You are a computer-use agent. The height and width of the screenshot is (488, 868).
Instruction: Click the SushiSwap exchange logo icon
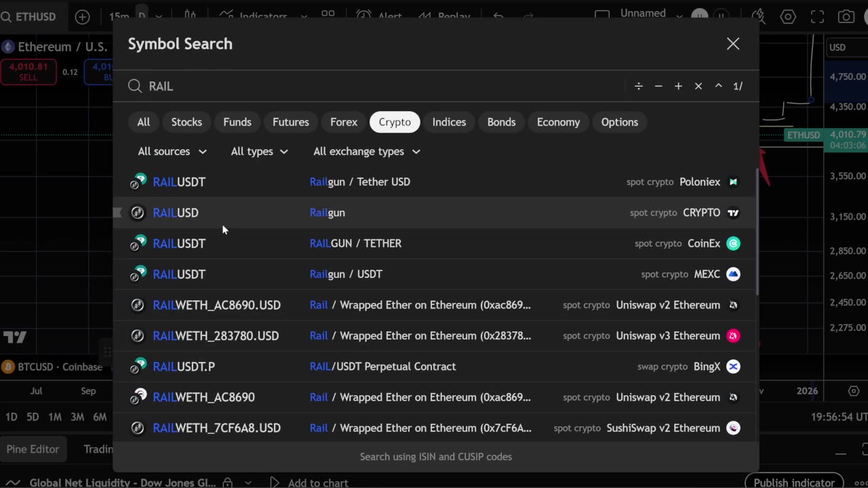733,428
